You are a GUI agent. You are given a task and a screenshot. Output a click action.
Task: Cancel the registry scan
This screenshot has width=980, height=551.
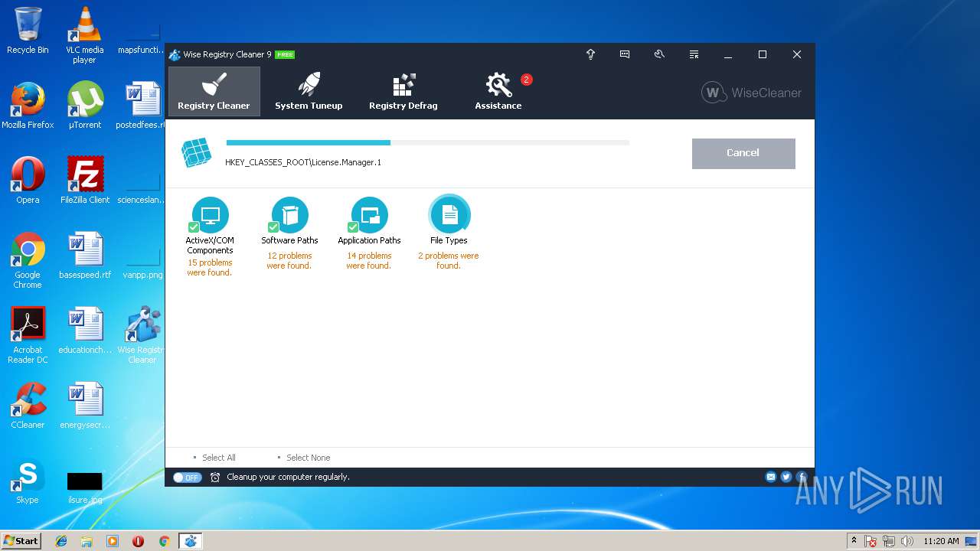point(743,153)
